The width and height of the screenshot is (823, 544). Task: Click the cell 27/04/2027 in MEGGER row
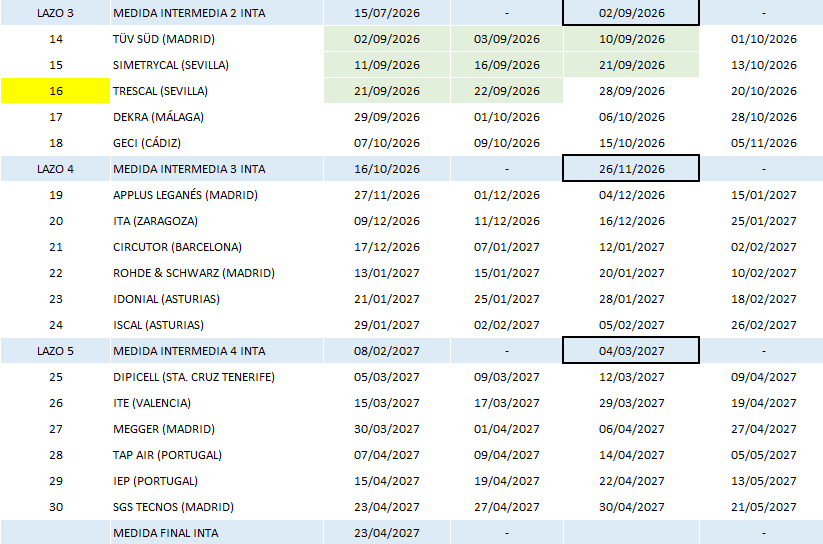point(763,429)
